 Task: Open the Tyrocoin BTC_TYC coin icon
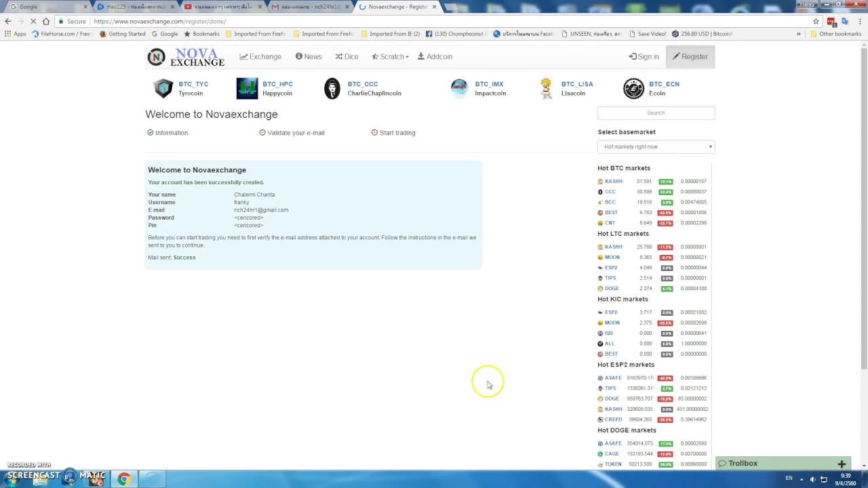[163, 89]
